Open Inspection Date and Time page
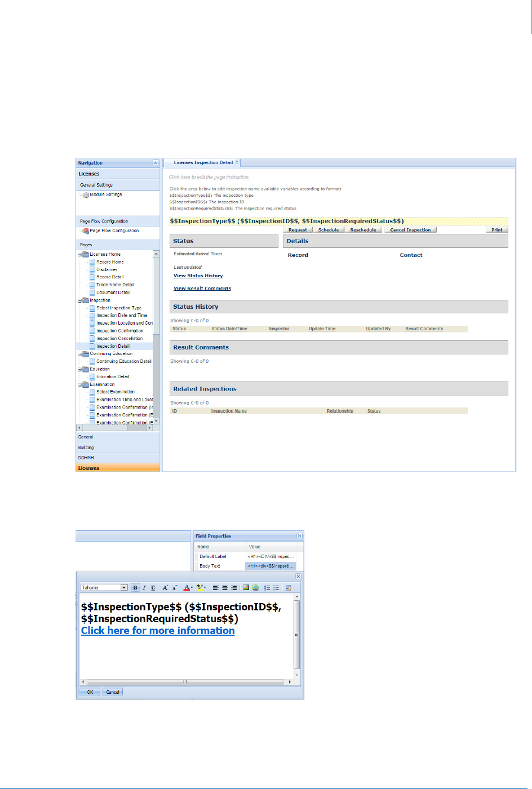 (122, 315)
